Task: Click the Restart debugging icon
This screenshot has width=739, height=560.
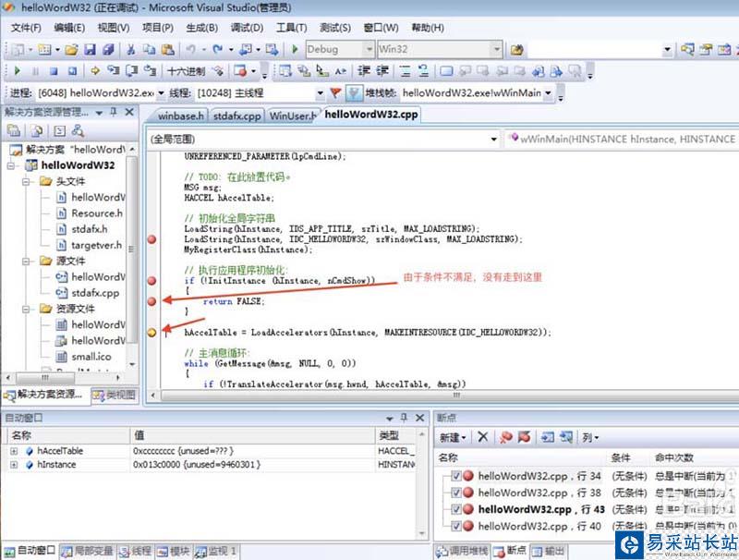Action: pyautogui.click(x=72, y=71)
